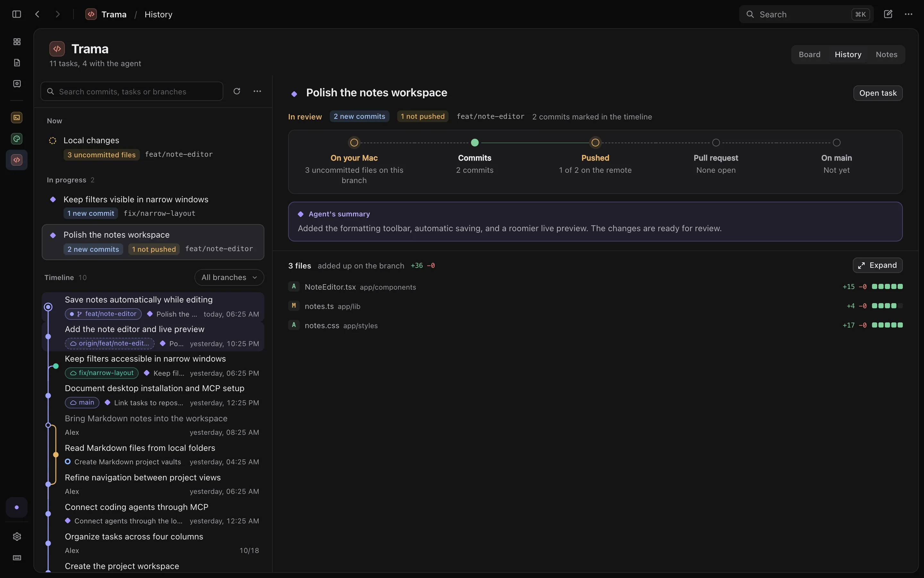Open the top-right more options ellipsis
Screen dimensions: 924x578
click(x=908, y=14)
